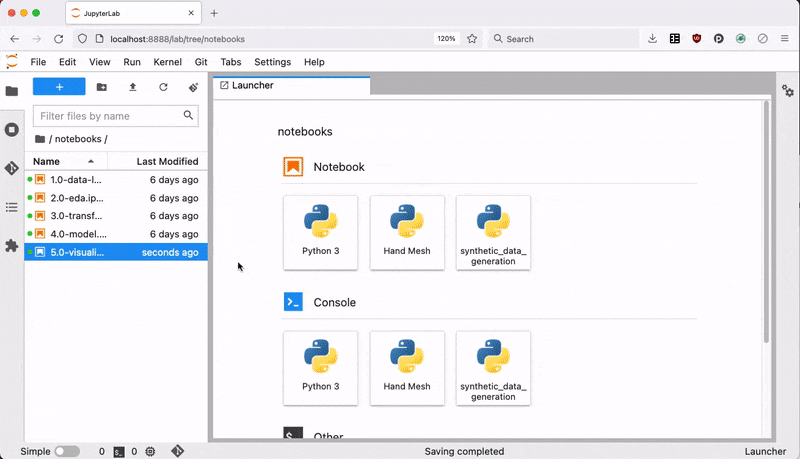The image size is (800, 459).
Task: Open the Kernel menu
Action: (167, 62)
